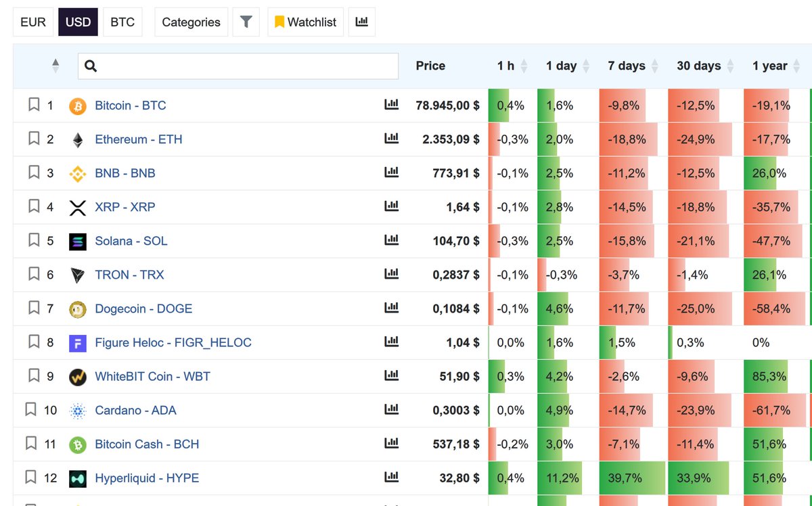
Task: Toggle the BNB bookmark icon
Action: pyautogui.click(x=34, y=172)
